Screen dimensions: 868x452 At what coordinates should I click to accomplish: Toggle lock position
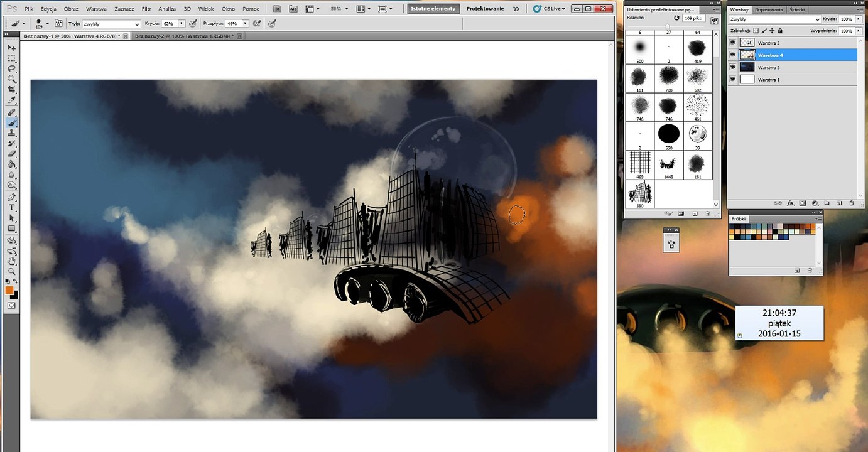[773, 30]
